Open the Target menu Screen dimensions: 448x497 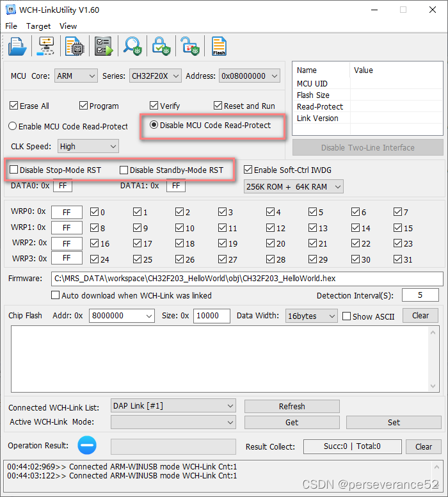coord(38,26)
